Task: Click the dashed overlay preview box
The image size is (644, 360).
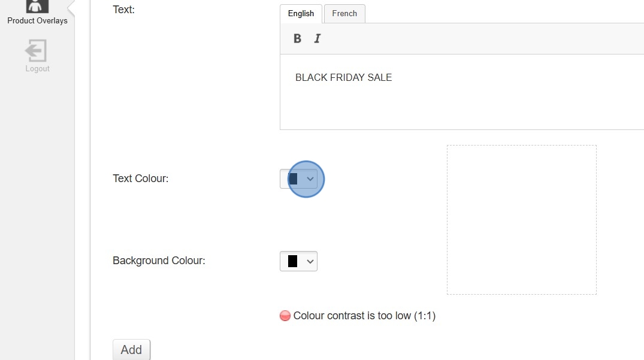Action: coord(521,220)
